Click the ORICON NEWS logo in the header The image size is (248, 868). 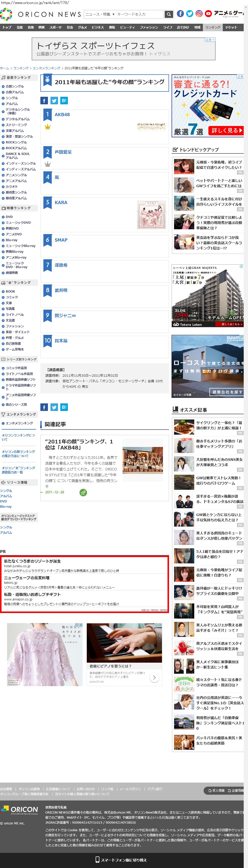tap(40, 14)
